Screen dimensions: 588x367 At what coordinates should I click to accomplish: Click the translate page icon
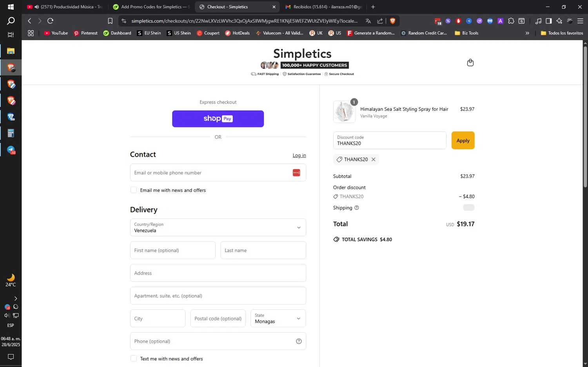(368, 21)
